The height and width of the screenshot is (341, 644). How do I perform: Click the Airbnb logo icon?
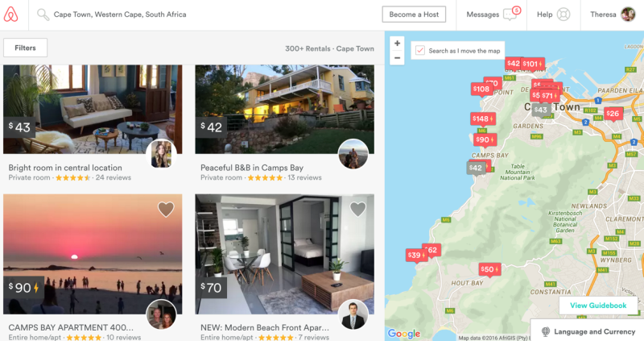11,15
